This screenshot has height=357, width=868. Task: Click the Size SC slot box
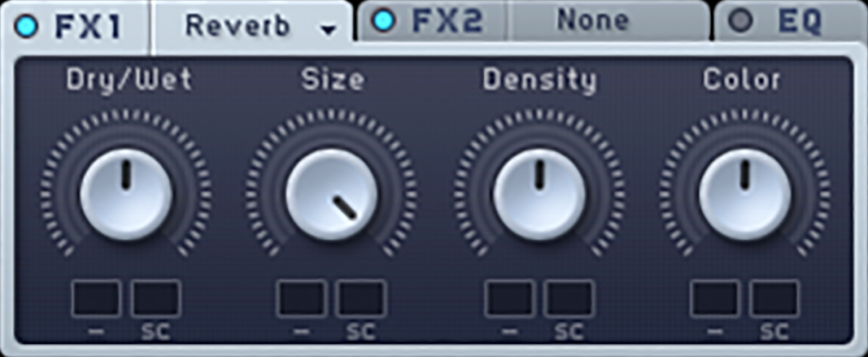pos(362,298)
